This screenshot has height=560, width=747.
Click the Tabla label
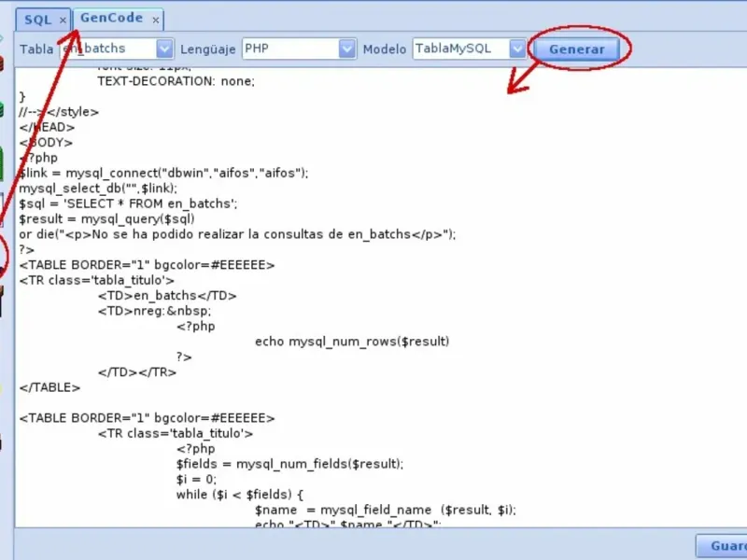(x=36, y=49)
